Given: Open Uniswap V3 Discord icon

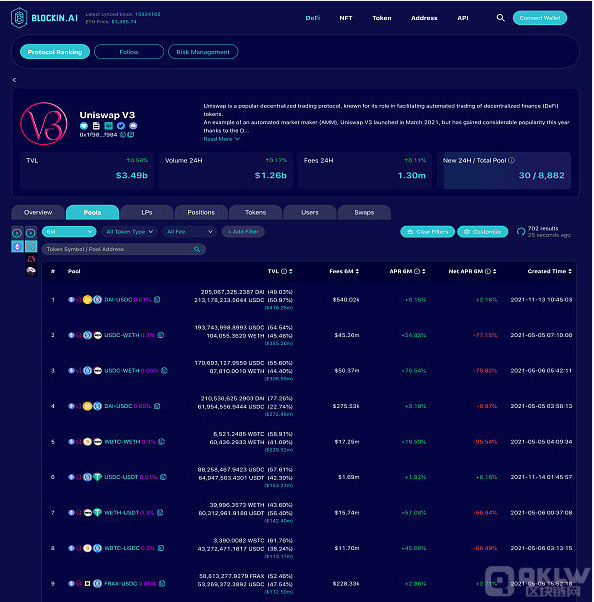Looking at the screenshot, I should (x=133, y=126).
